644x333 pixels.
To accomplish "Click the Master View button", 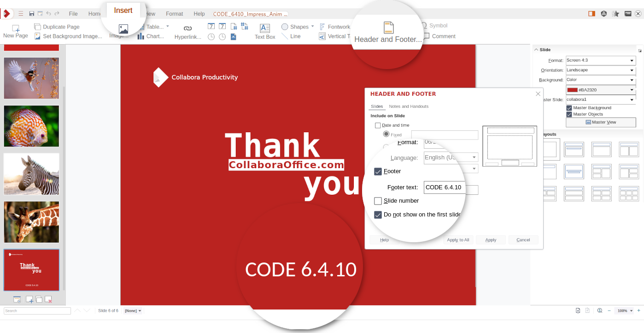I will point(601,123).
